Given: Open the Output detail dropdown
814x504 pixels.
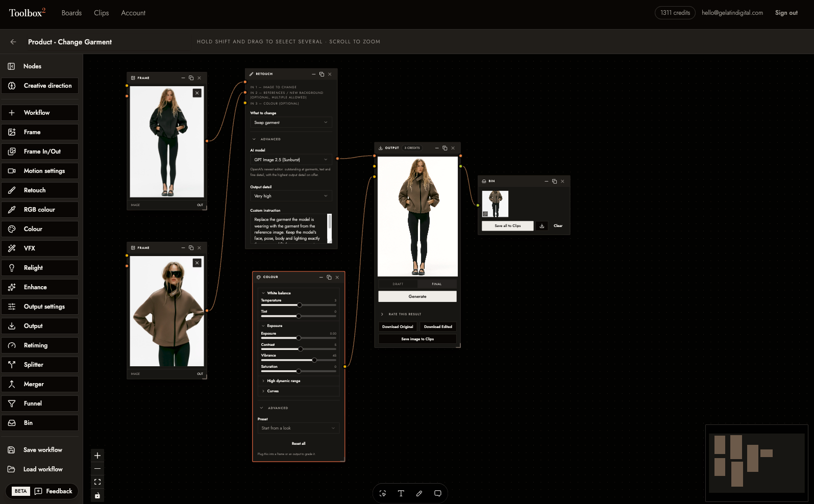Looking at the screenshot, I should (x=291, y=196).
